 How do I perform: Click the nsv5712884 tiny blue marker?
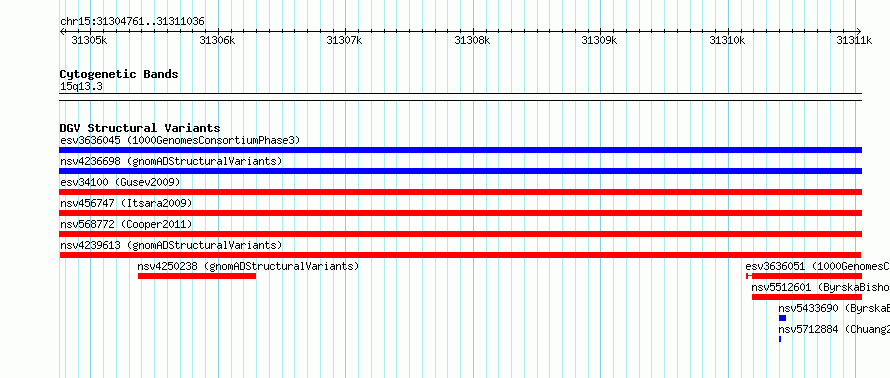[780, 339]
